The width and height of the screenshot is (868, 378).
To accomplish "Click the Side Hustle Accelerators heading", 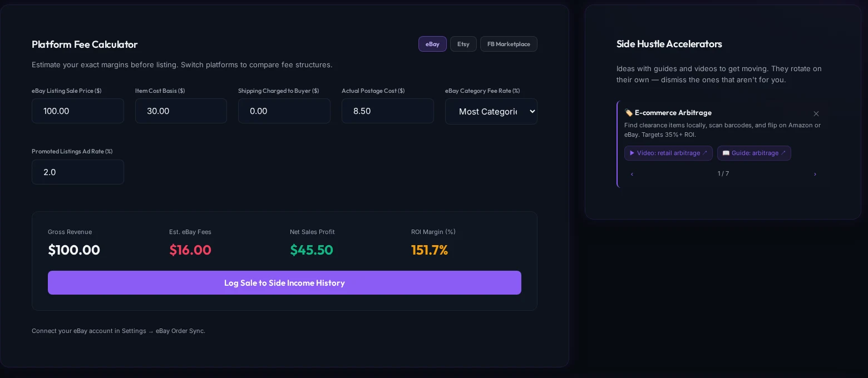I will (669, 44).
